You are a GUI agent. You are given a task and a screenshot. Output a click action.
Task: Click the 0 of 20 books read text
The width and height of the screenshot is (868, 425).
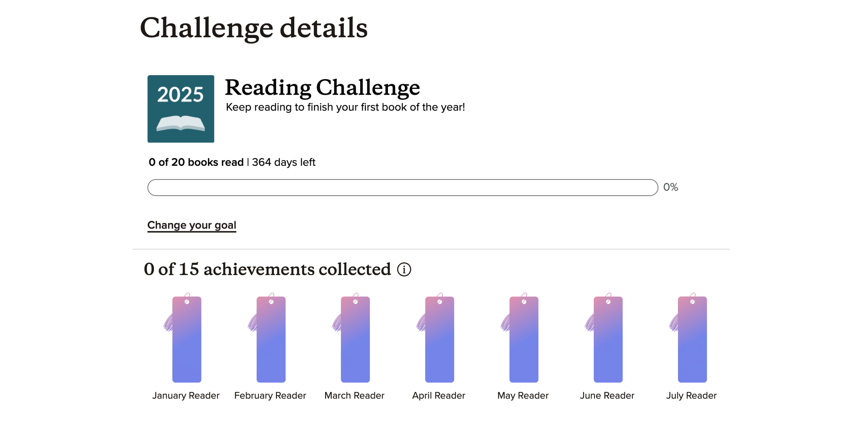tap(196, 162)
